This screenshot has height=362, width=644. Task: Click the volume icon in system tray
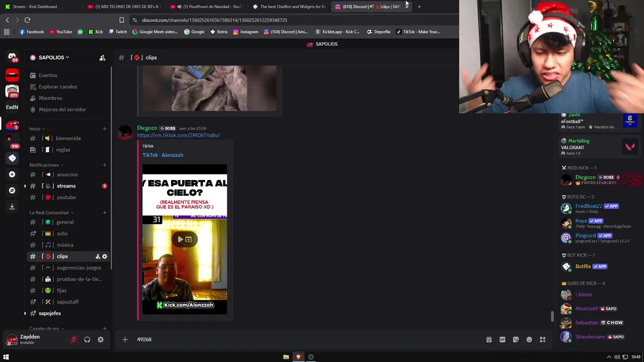[617, 357]
